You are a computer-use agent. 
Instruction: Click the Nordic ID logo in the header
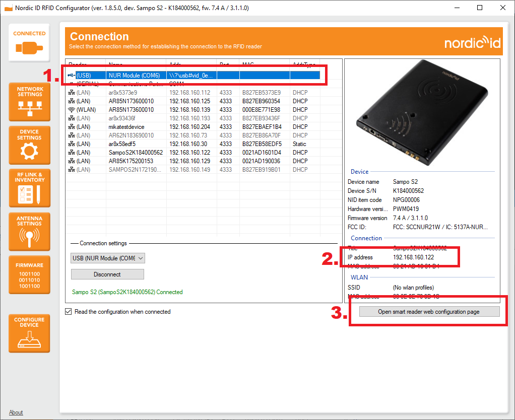point(473,42)
